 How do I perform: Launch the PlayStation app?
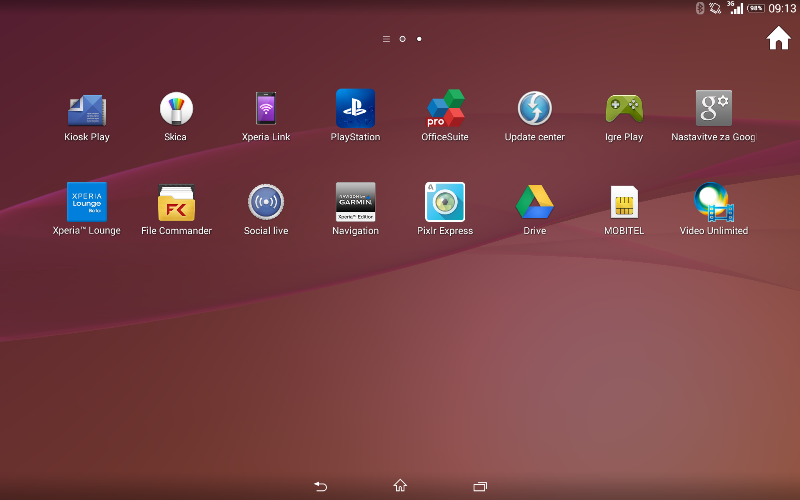pos(356,108)
